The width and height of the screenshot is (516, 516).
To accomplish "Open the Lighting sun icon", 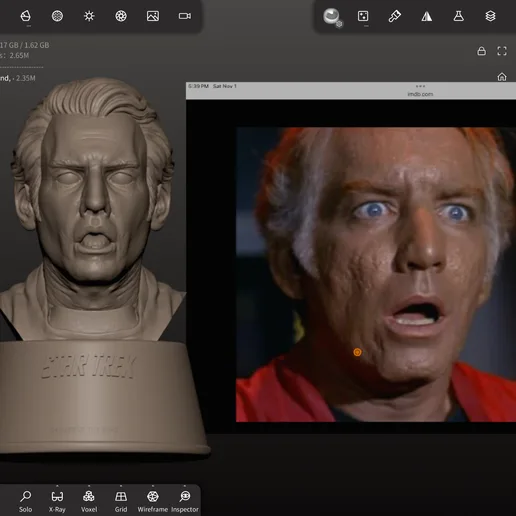I will (89, 16).
